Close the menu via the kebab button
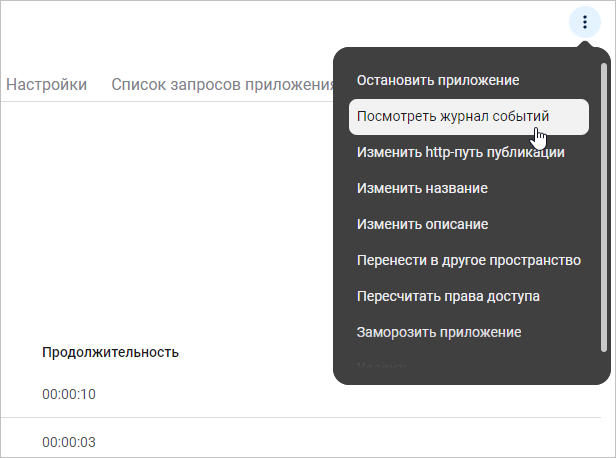The height and width of the screenshot is (458, 616). pyautogui.click(x=584, y=22)
